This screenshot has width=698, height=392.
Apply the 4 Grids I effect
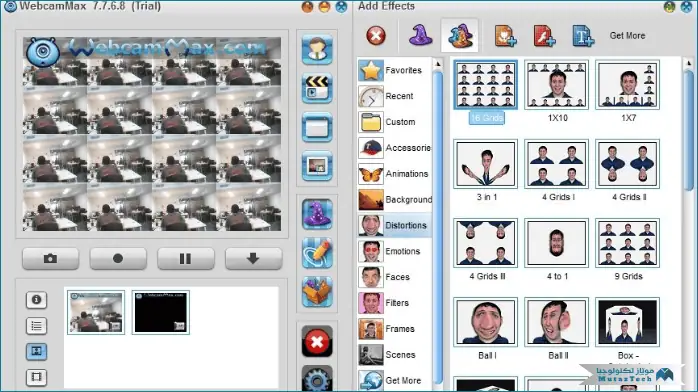tap(556, 164)
